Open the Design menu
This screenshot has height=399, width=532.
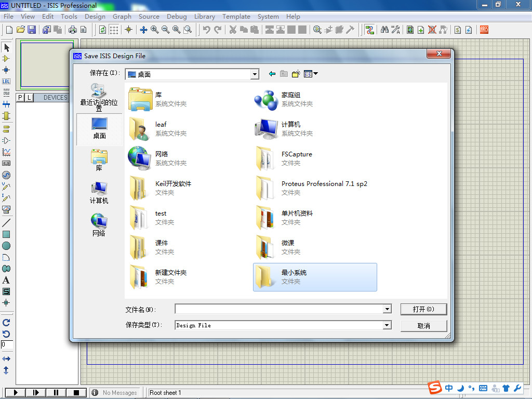(x=95, y=16)
